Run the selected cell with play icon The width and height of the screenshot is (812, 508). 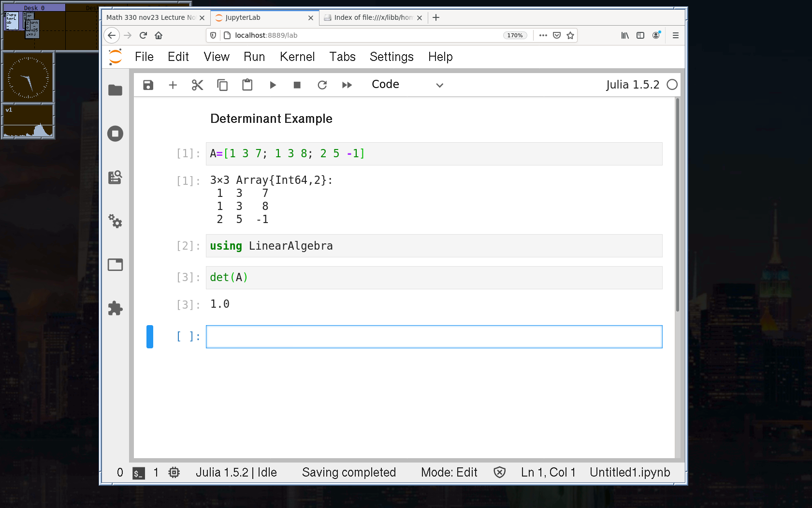tap(273, 85)
